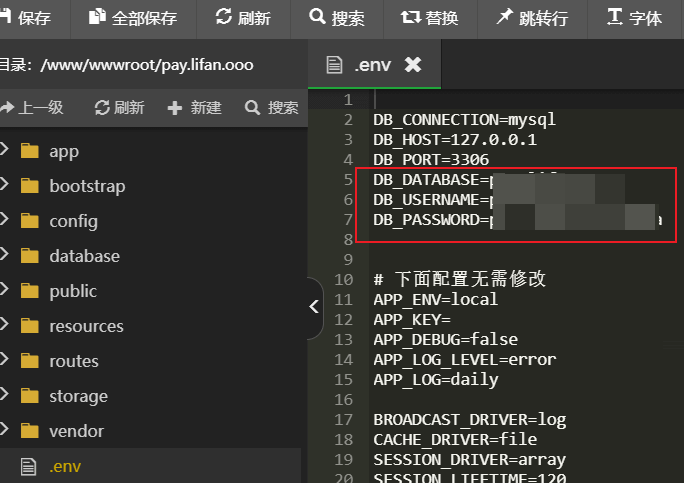Collapse the file sidebar with the arrow handle

(x=315, y=307)
